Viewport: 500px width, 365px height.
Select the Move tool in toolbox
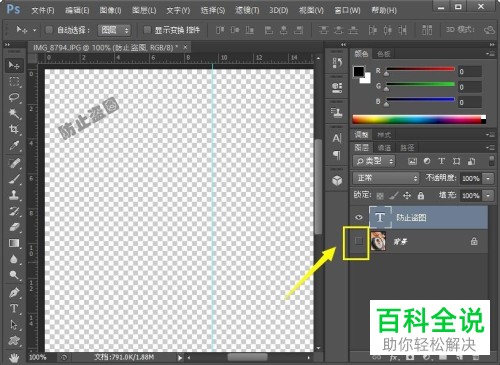pyautogui.click(x=14, y=65)
